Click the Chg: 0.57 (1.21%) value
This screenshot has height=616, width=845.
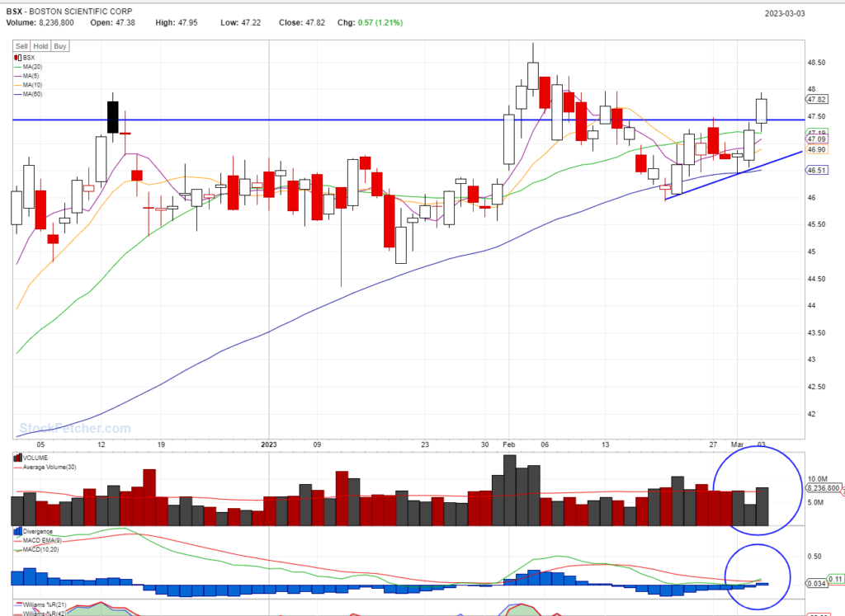pos(371,22)
